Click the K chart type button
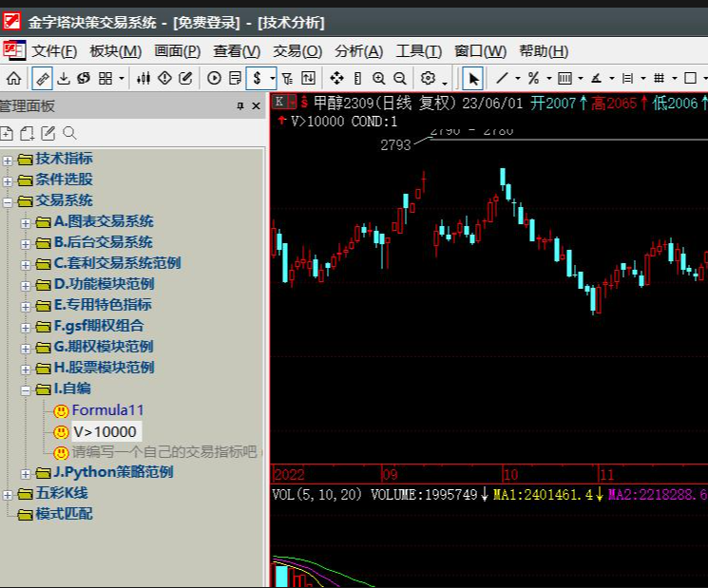This screenshot has height=588, width=708. click(280, 102)
